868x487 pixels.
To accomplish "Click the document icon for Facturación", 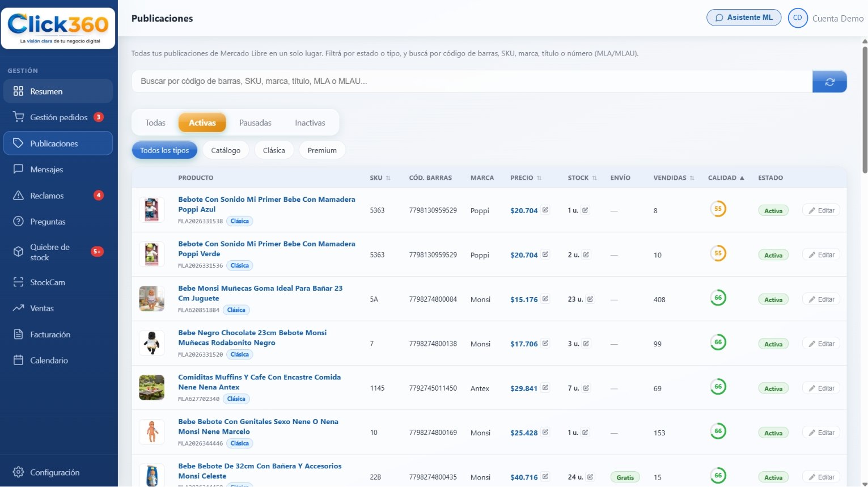I will pos(18,334).
